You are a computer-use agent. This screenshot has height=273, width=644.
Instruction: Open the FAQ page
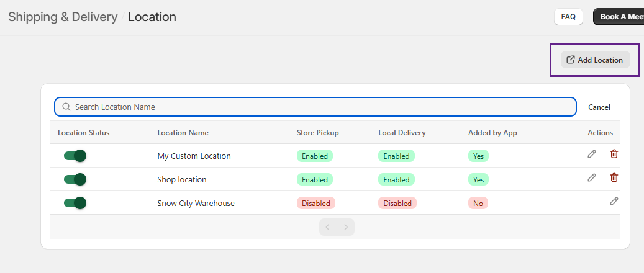[x=568, y=17]
